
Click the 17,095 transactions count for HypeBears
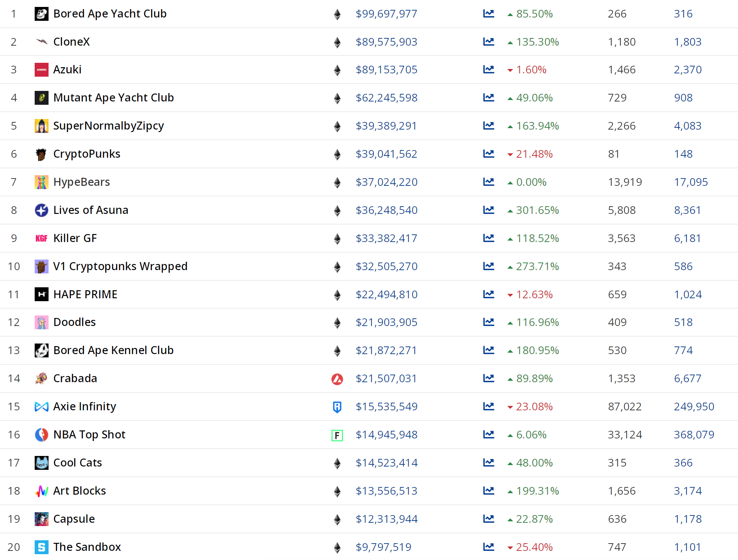click(691, 182)
